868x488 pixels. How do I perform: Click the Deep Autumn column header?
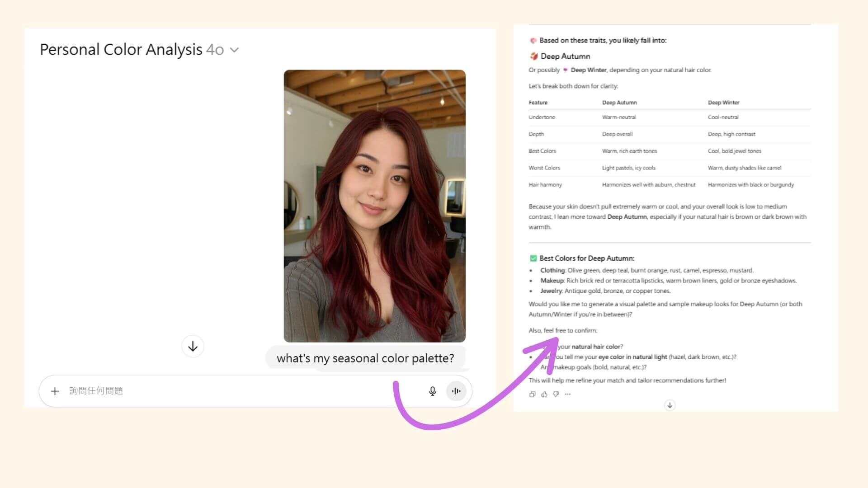pos(619,103)
